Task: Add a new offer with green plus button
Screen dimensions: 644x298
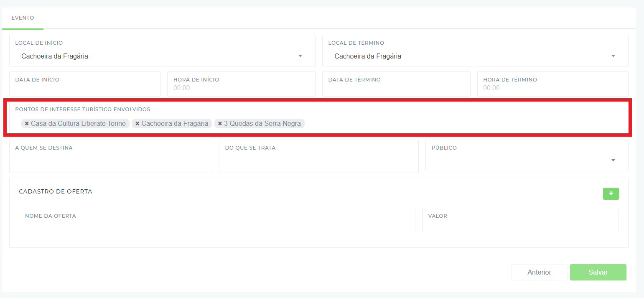Action: (x=611, y=194)
